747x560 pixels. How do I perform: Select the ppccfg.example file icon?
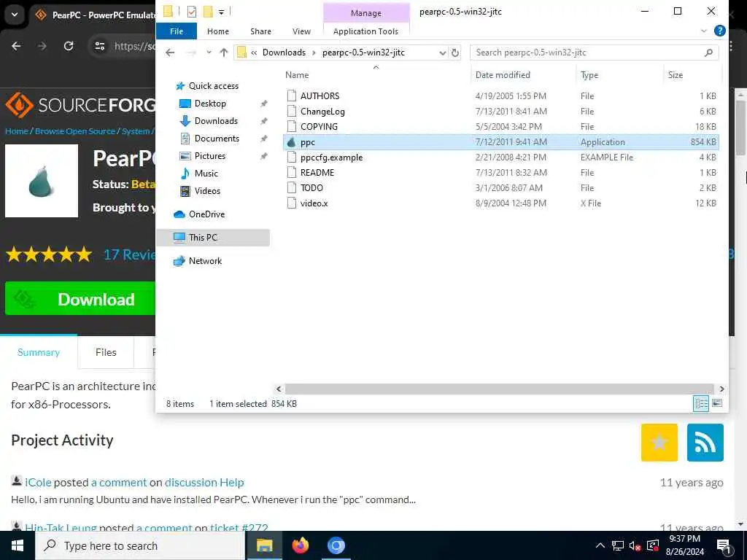click(292, 157)
